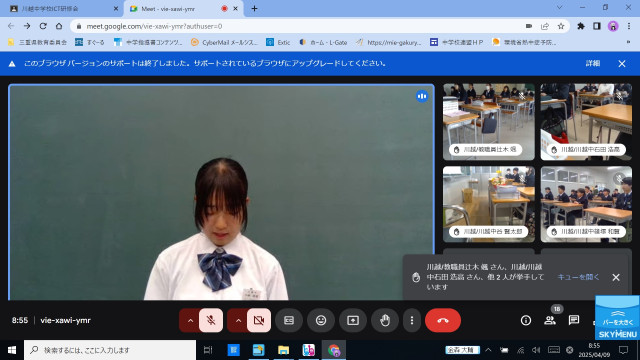Go back in browser history
The width and height of the screenshot is (640, 360).
[x=11, y=26]
